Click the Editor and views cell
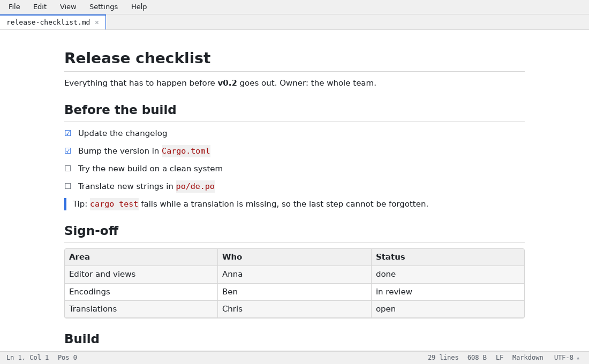 (x=141, y=274)
